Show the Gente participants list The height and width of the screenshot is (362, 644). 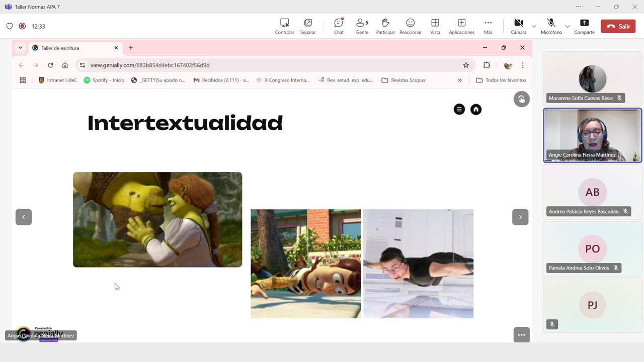tap(362, 26)
